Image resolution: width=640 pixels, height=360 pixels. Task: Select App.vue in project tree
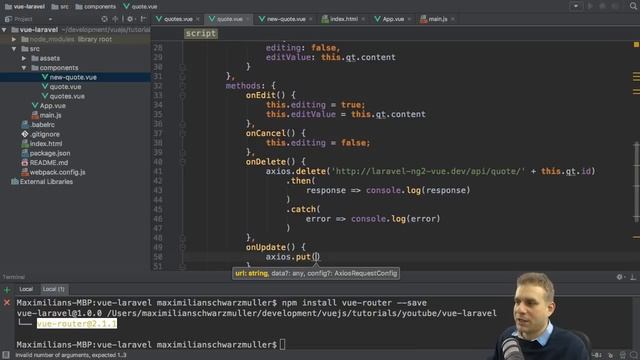pos(52,106)
